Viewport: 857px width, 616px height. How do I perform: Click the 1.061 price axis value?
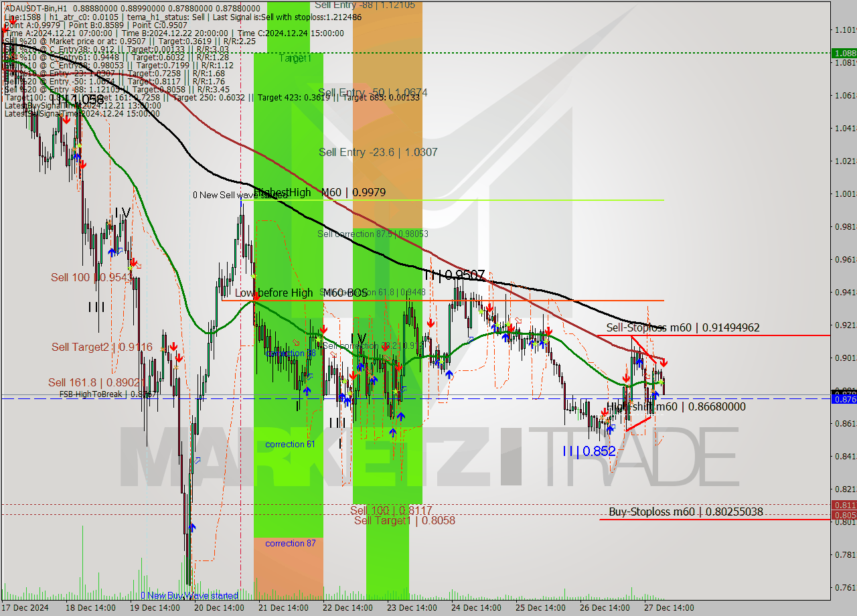click(x=845, y=95)
